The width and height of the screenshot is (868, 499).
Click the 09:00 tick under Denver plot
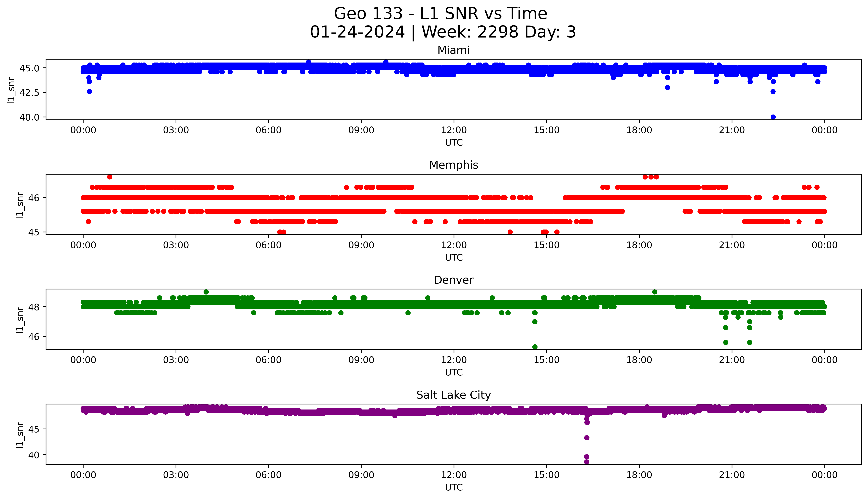point(361,360)
